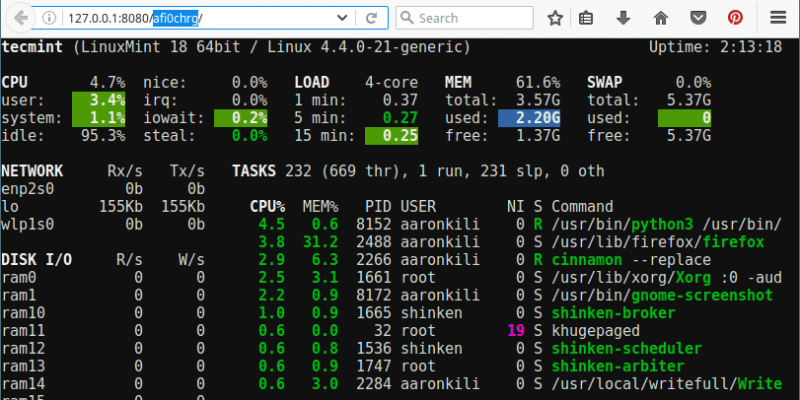Click the 'cinnamon --replace' process
This screenshot has height=400, width=800.
pos(631,260)
